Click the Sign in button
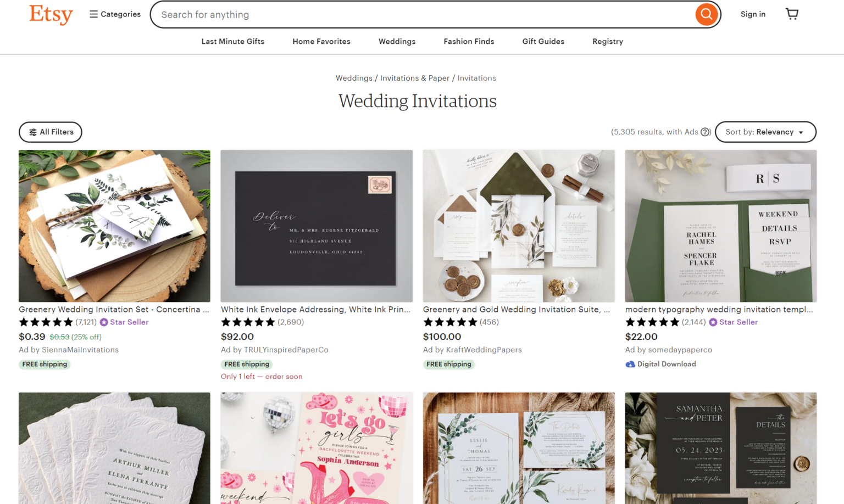 pos(753,14)
